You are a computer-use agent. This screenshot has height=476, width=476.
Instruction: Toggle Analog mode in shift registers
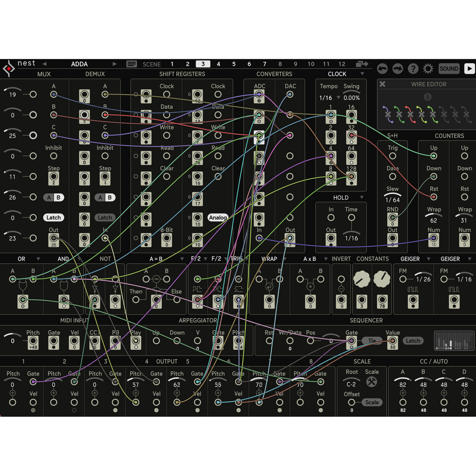pyautogui.click(x=218, y=217)
